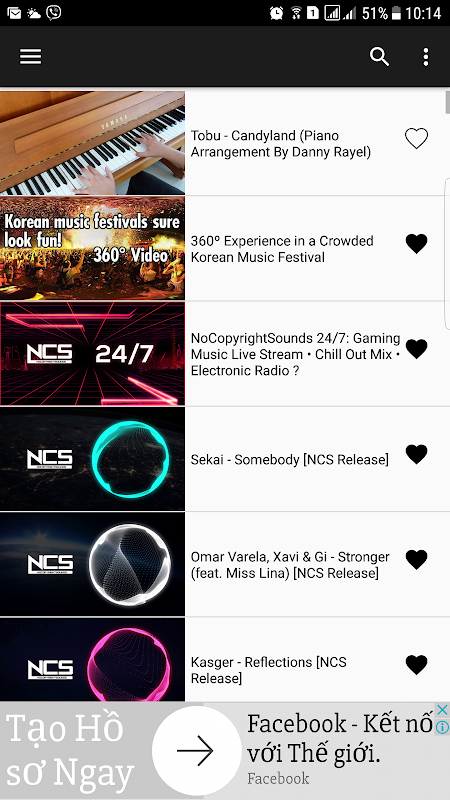Open the hamburger navigation menu

(30, 57)
